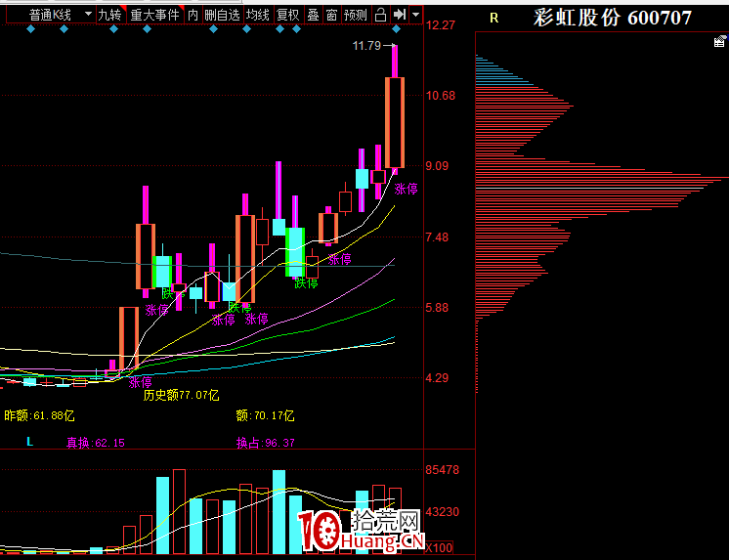Show 重大事件 markers on chart
729x560 pixels.
point(155,15)
